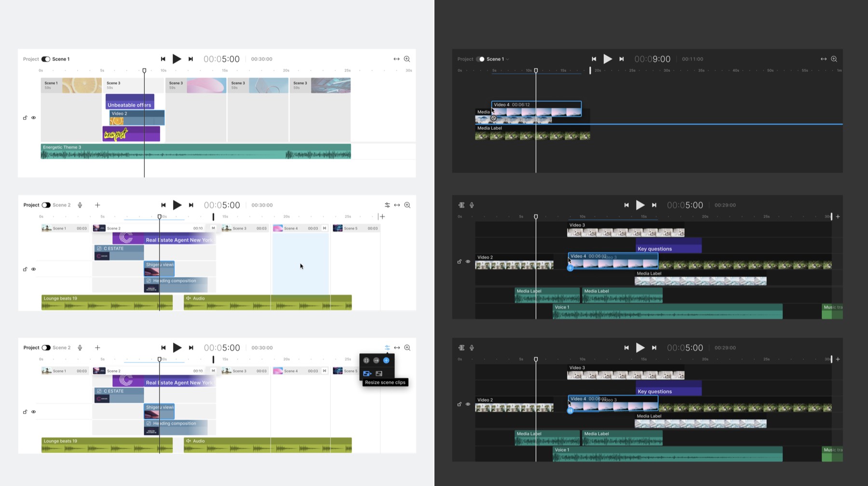This screenshot has height=486, width=868.
Task: Click the black end marker on the ruler, middle-left panel
Action: point(213,217)
